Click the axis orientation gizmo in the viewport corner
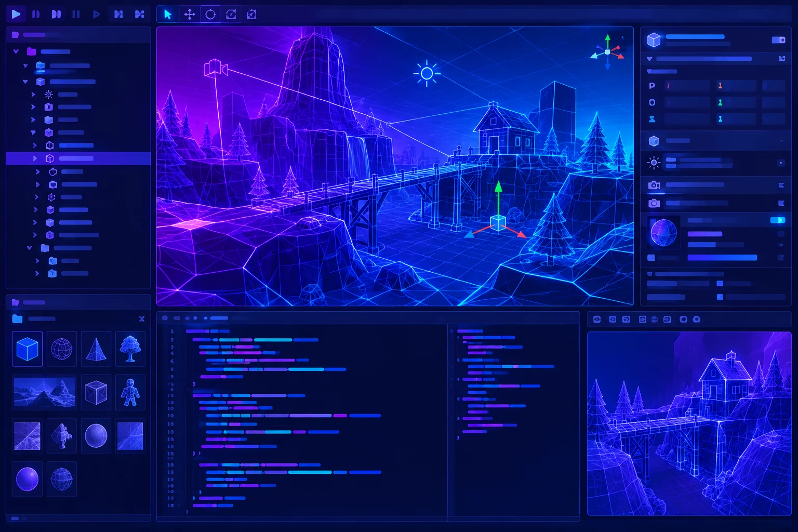Viewport: 798px width, 532px height. 607,51
